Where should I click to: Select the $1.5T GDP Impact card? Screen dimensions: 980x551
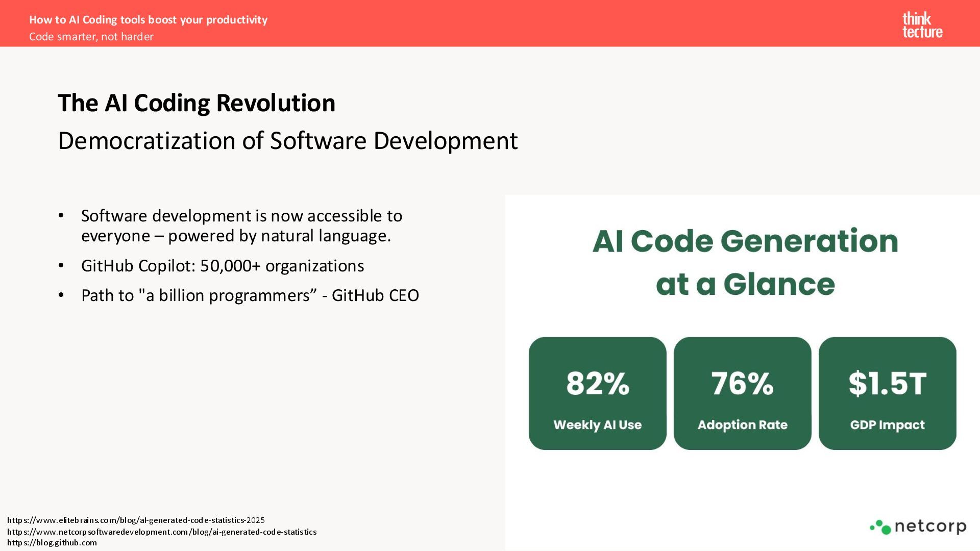pyautogui.click(x=887, y=393)
